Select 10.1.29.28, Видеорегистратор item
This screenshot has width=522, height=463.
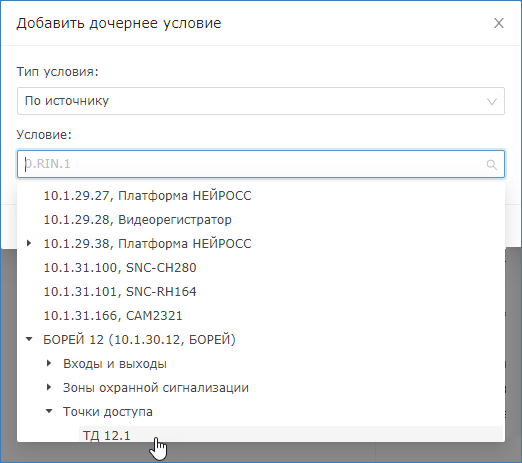(x=138, y=220)
